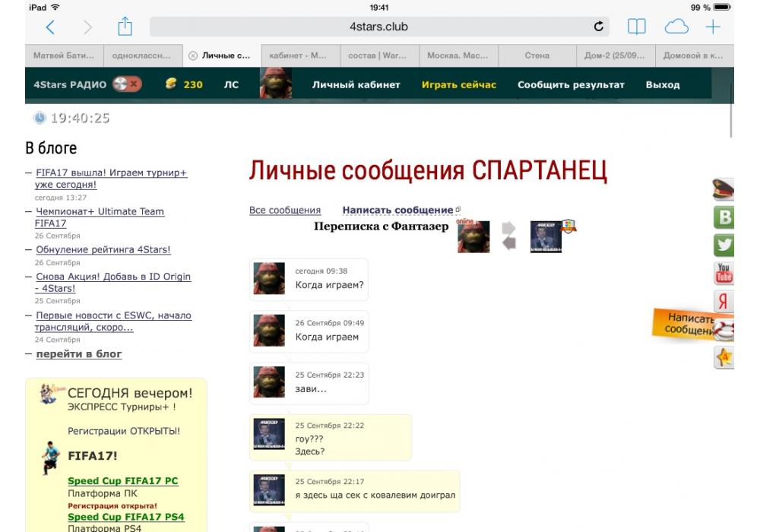Open the Safari bookmarks book icon

click(x=636, y=27)
